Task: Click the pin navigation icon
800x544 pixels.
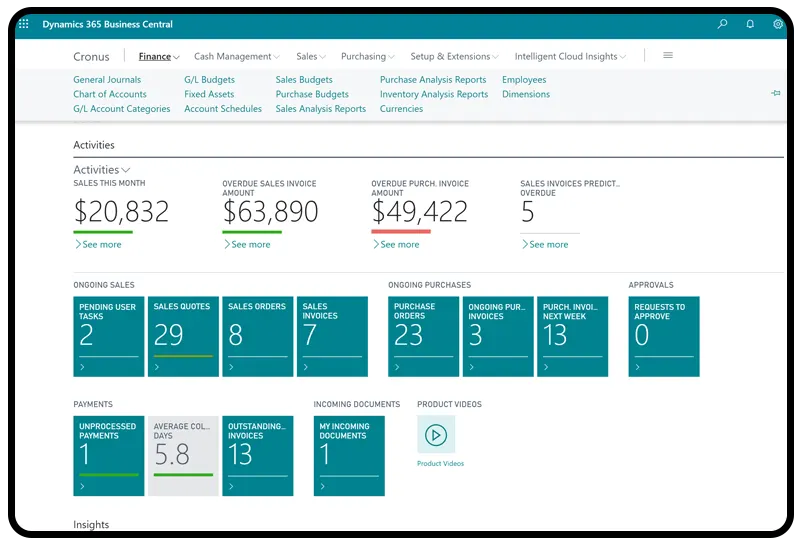Action: point(775,93)
